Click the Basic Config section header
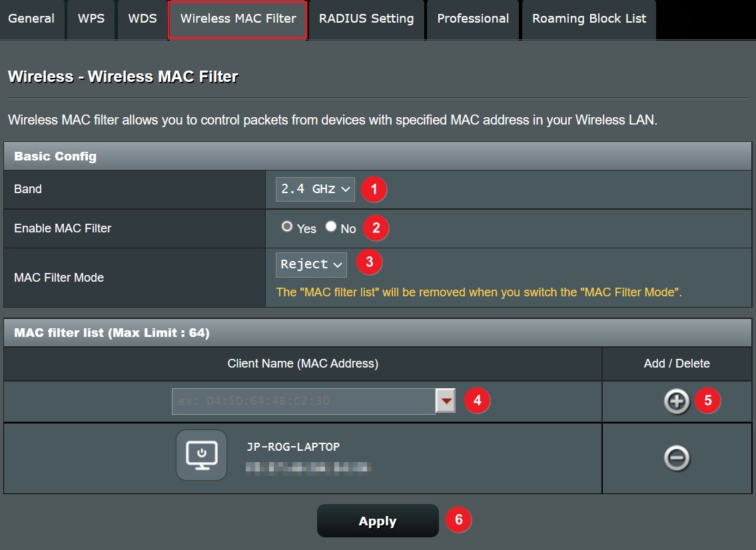This screenshot has height=550, width=756. 378,156
